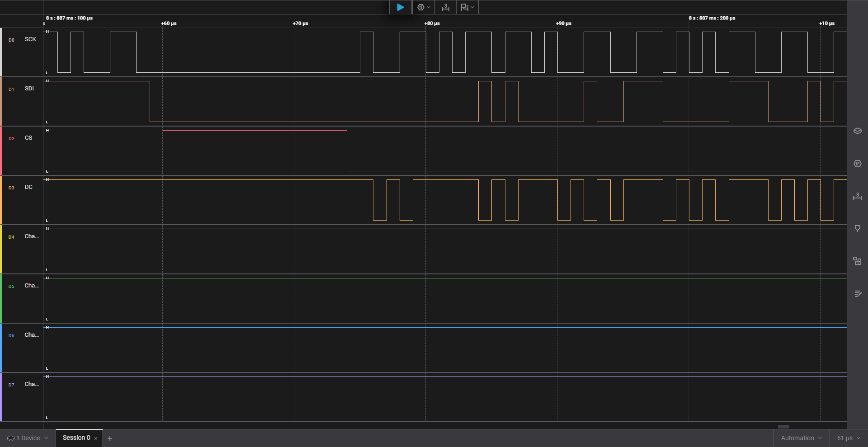Select the measurement ruler tool in the toolbar
This screenshot has width=868, height=447.
coord(445,7)
